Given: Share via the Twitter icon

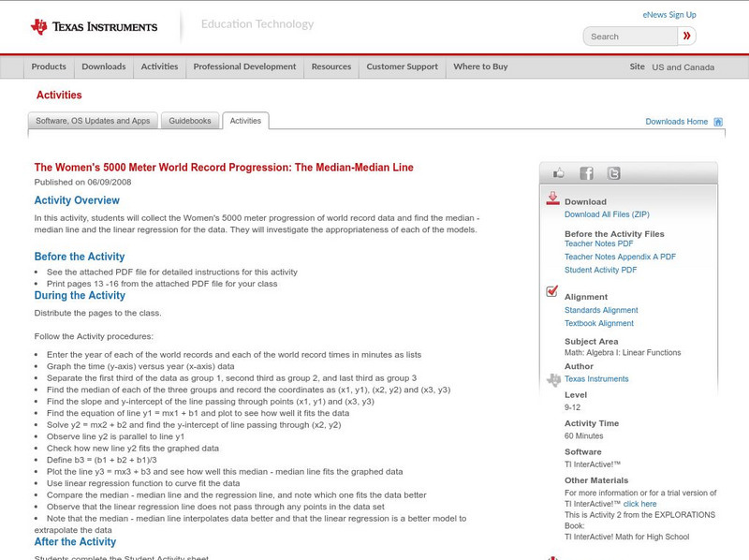Looking at the screenshot, I should coord(613,173).
